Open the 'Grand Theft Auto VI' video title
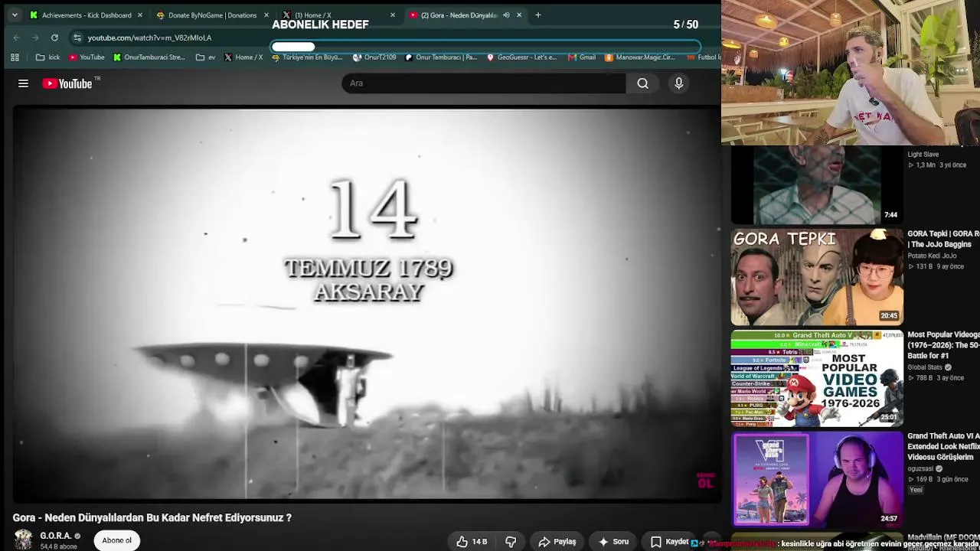980x551 pixels. coord(943,446)
